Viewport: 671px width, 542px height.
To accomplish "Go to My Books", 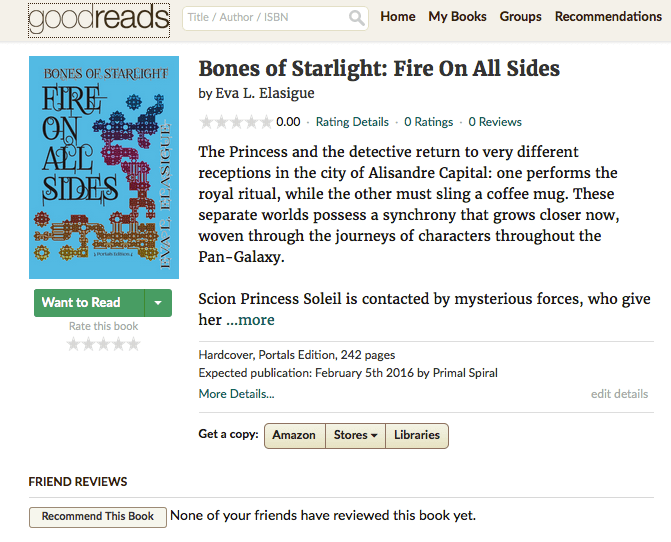I will tap(457, 17).
